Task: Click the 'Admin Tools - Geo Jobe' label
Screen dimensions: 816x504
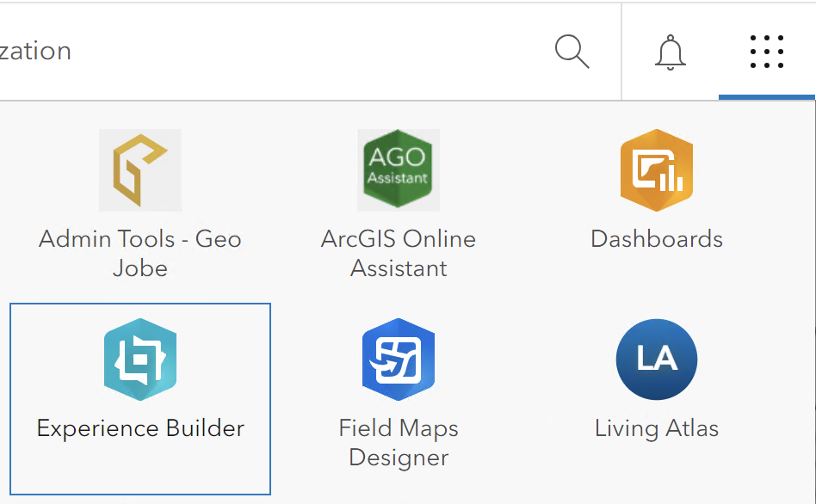Action: pyautogui.click(x=140, y=254)
